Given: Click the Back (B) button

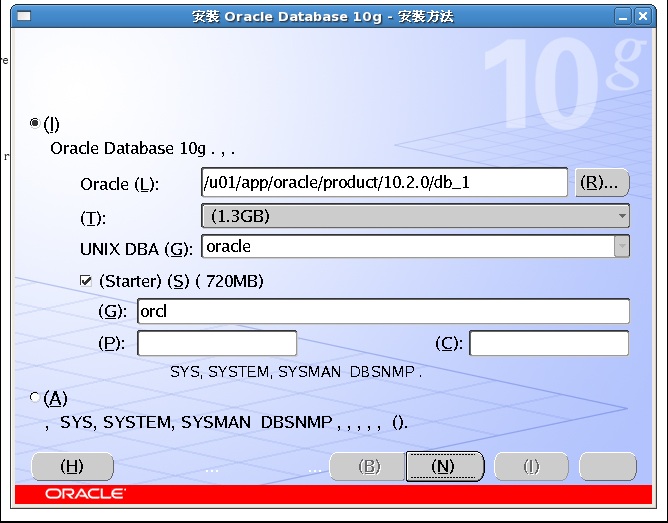Looking at the screenshot, I should pyautogui.click(x=368, y=466).
